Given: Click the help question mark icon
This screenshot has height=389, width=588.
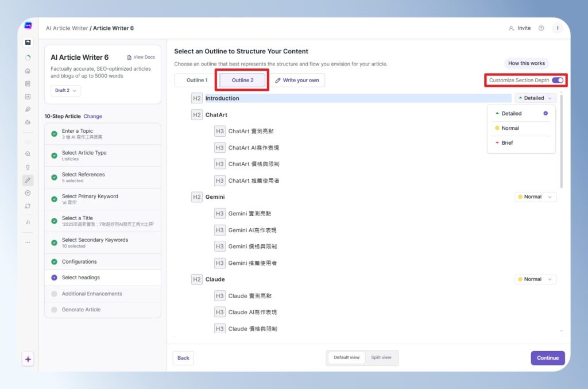Looking at the screenshot, I should coord(541,28).
